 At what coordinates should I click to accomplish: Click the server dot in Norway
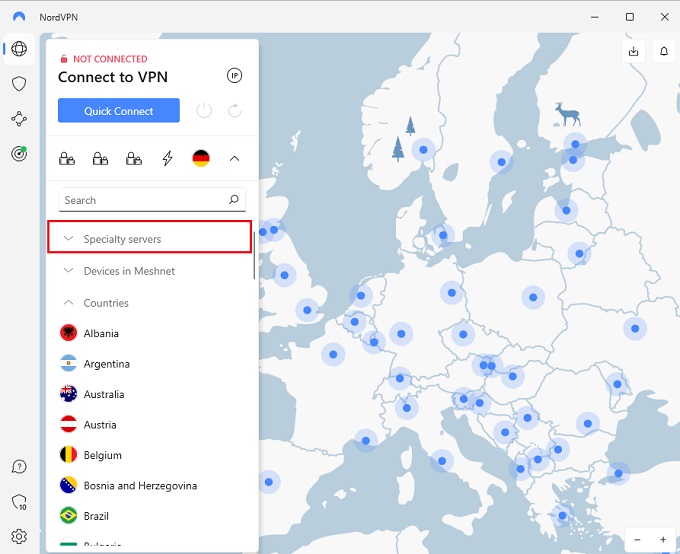tap(423, 150)
